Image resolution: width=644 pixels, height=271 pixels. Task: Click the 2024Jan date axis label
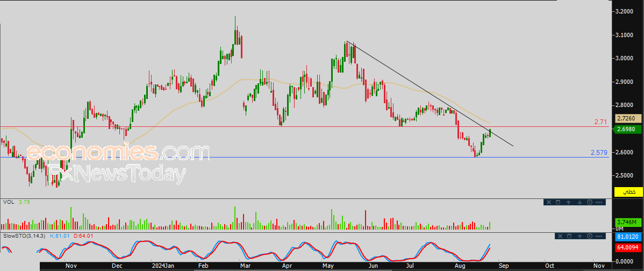[163, 266]
